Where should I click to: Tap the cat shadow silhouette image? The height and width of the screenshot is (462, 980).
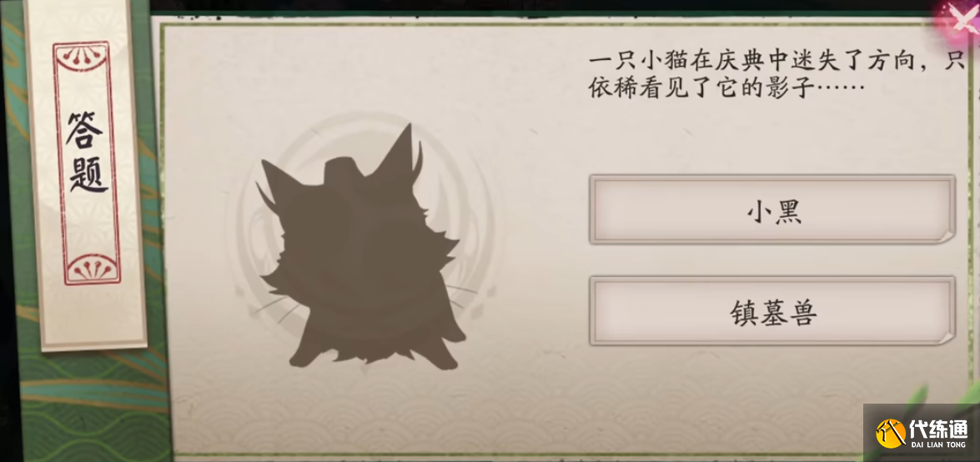click(363, 250)
